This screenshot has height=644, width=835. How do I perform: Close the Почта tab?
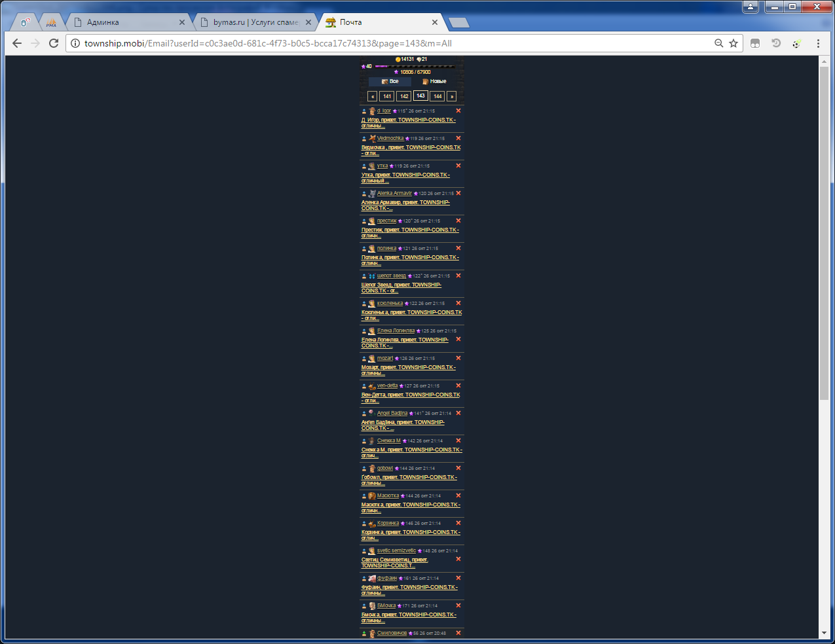click(435, 22)
